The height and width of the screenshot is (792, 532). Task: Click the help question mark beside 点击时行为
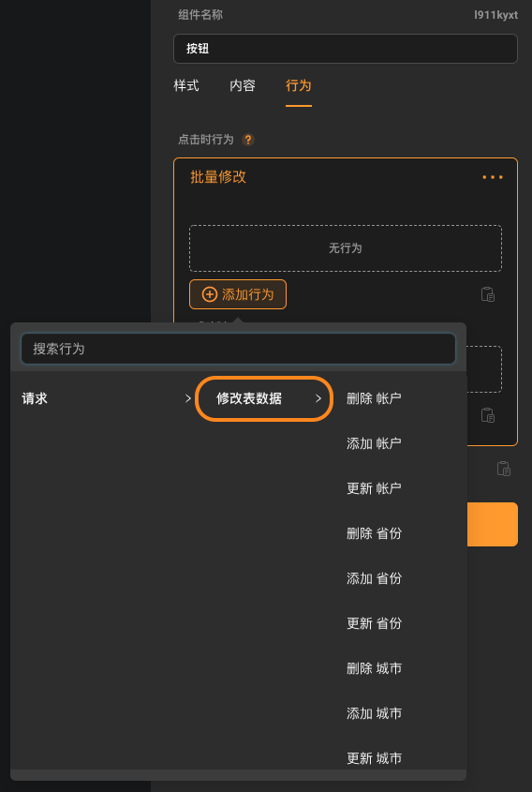pyautogui.click(x=248, y=140)
